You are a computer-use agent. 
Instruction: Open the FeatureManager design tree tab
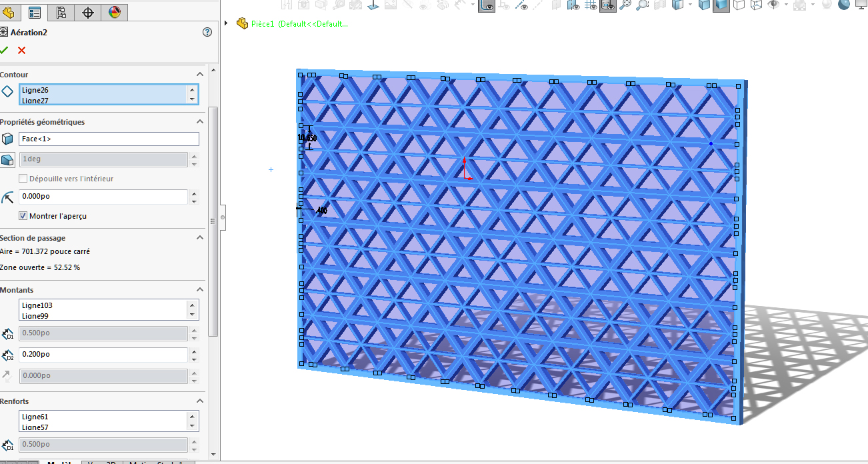(x=9, y=11)
